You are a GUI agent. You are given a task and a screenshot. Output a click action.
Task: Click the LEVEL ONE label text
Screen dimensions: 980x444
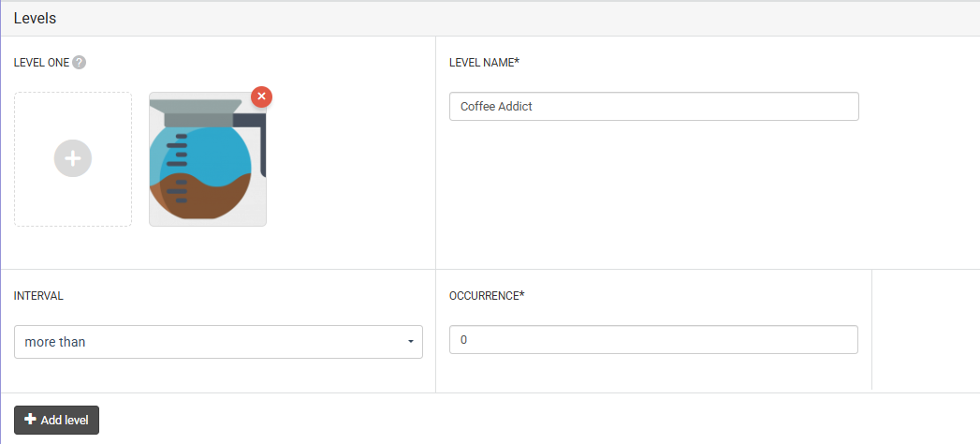(x=41, y=63)
